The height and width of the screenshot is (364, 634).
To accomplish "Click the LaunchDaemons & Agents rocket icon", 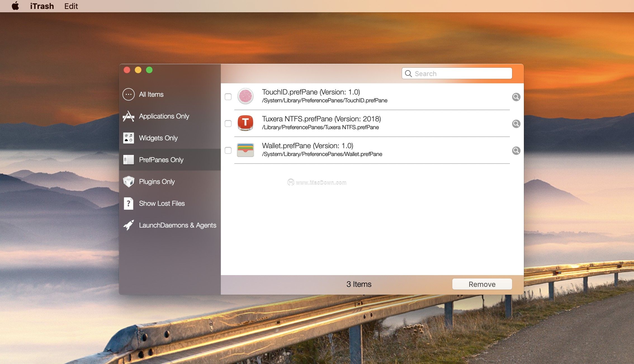I will pos(128,225).
